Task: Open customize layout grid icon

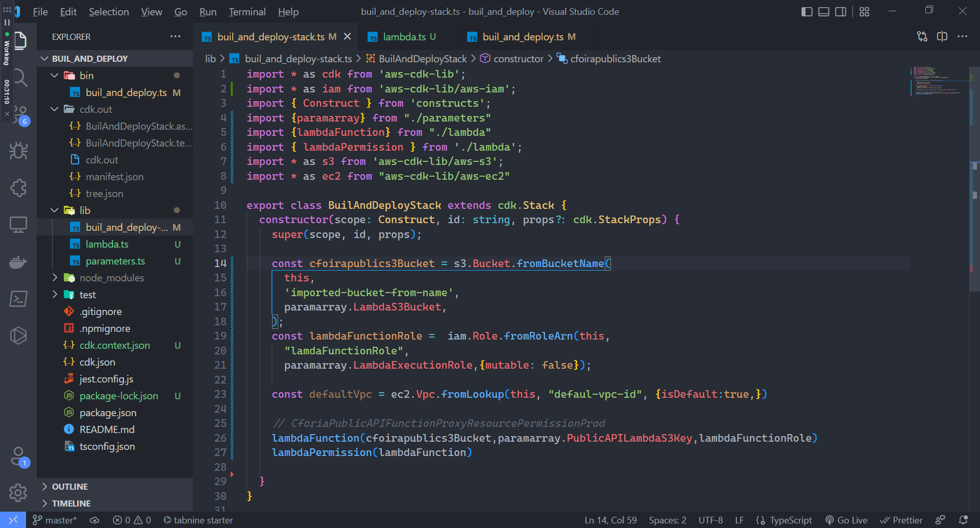Action: click(x=864, y=12)
